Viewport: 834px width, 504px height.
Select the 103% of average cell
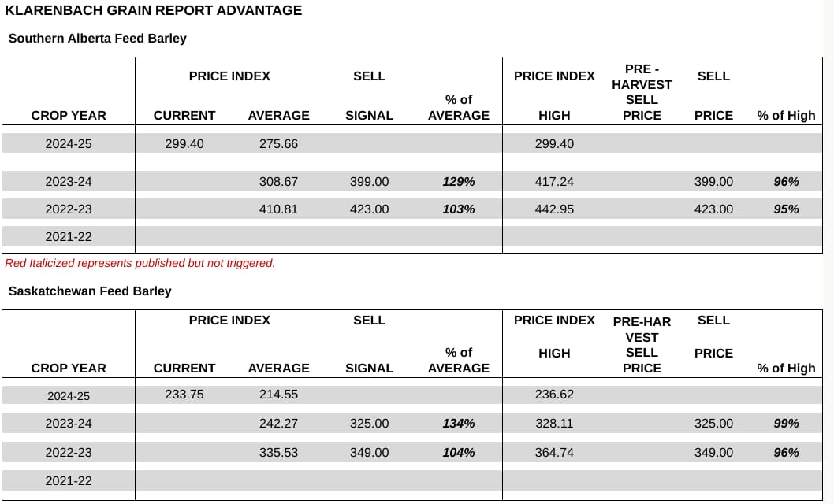point(458,209)
